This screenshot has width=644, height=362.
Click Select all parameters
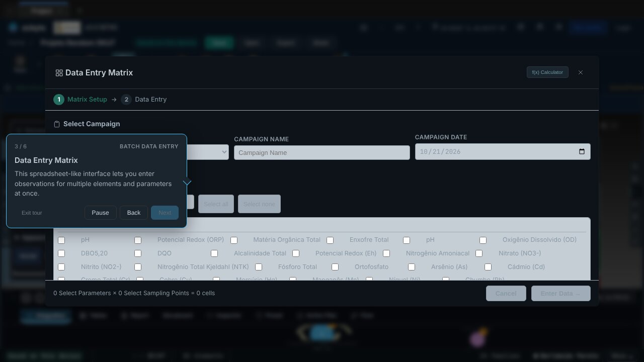point(216,204)
